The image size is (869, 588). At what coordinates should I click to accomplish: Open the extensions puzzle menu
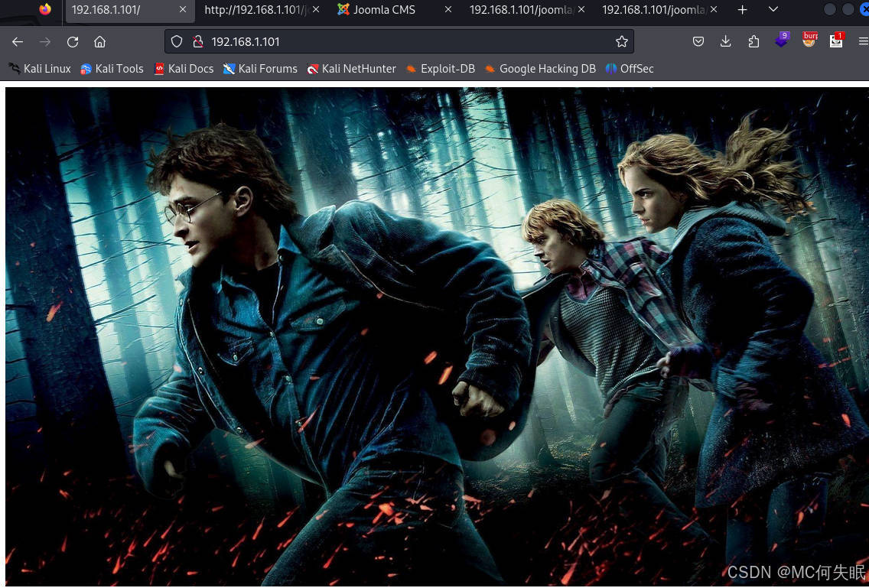coord(753,41)
